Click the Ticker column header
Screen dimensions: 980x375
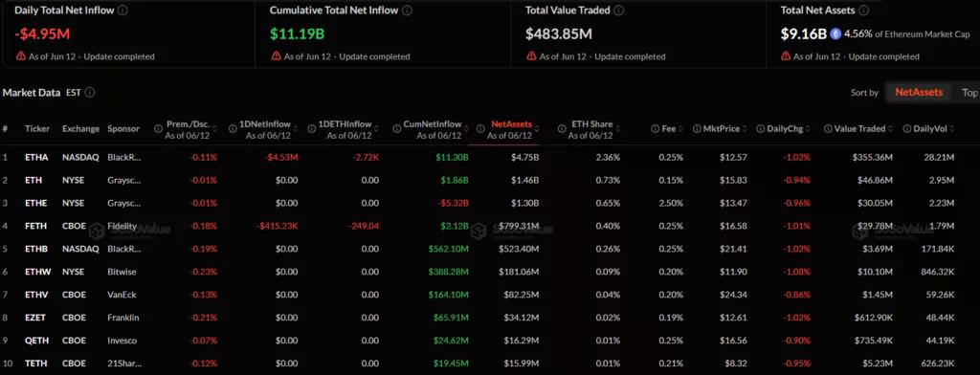click(x=37, y=129)
